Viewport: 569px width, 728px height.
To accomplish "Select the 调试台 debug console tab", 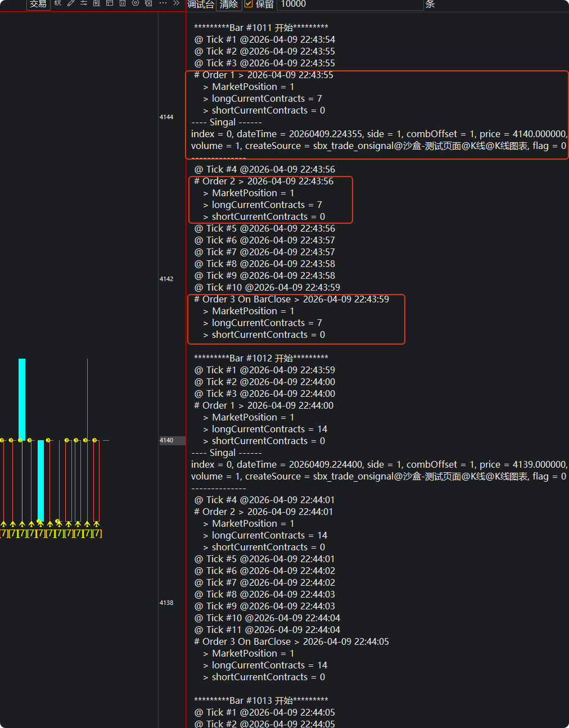I will coord(200,4).
